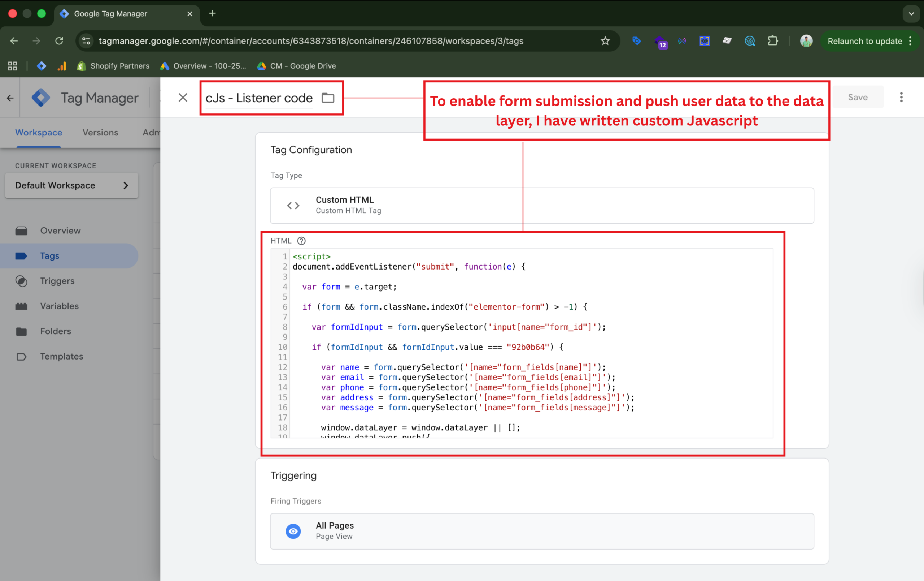Edit the tag name field
The width and height of the screenshot is (924, 581).
pos(259,98)
